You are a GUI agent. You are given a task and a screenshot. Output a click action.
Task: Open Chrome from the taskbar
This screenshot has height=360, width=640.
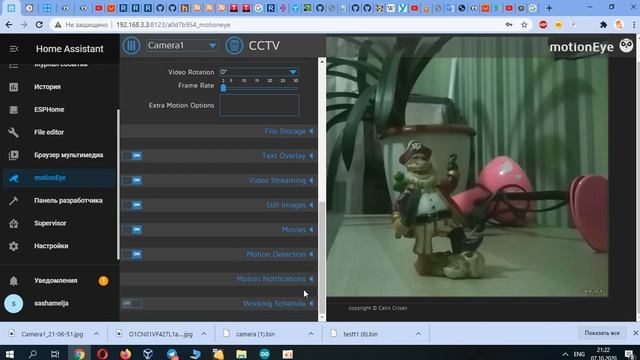pos(79,354)
